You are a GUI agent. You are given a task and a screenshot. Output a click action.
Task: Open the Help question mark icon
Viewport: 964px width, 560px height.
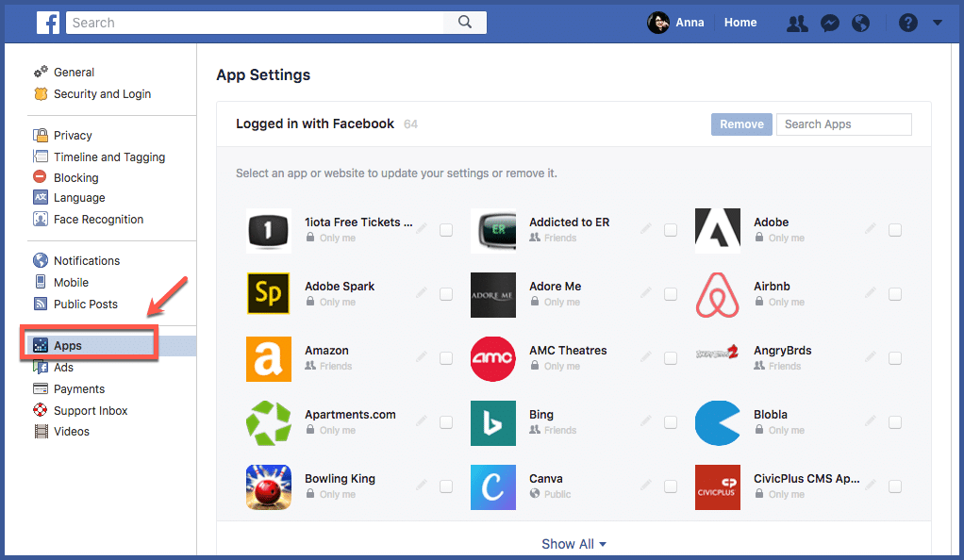(x=908, y=24)
